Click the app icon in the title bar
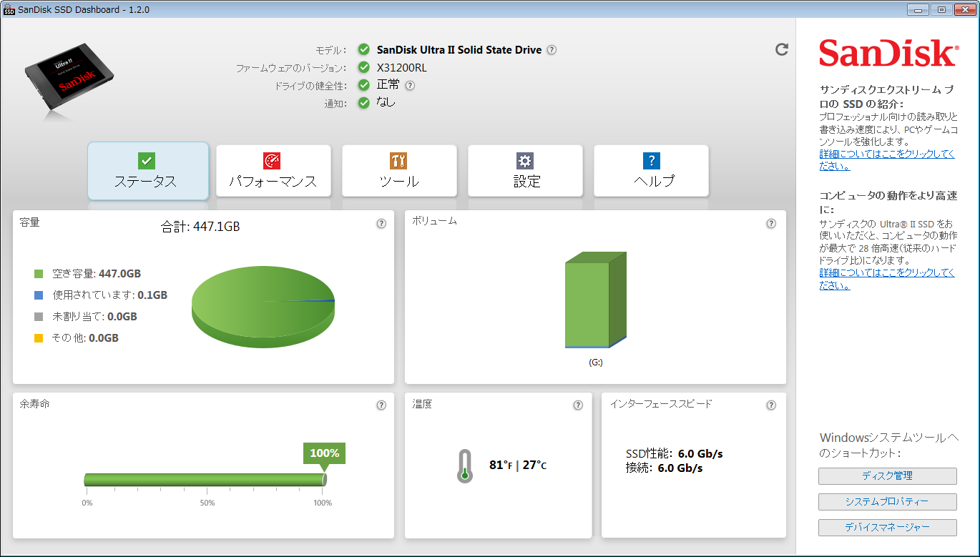The width and height of the screenshot is (980, 557). [9, 10]
